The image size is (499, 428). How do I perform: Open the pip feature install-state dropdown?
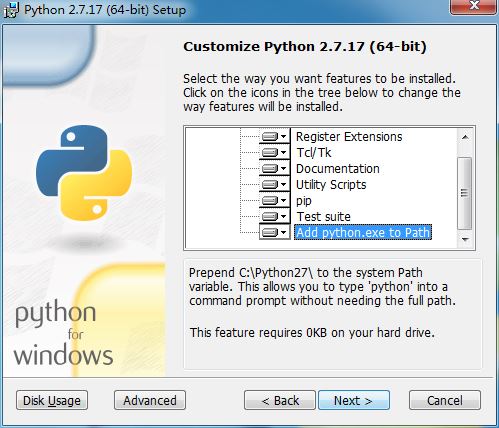click(274, 200)
